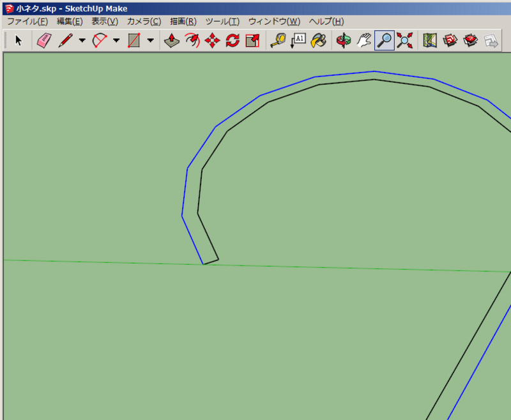Open the 描画 (Draw) menu
Image resolution: width=511 pixels, height=420 pixels.
[182, 21]
